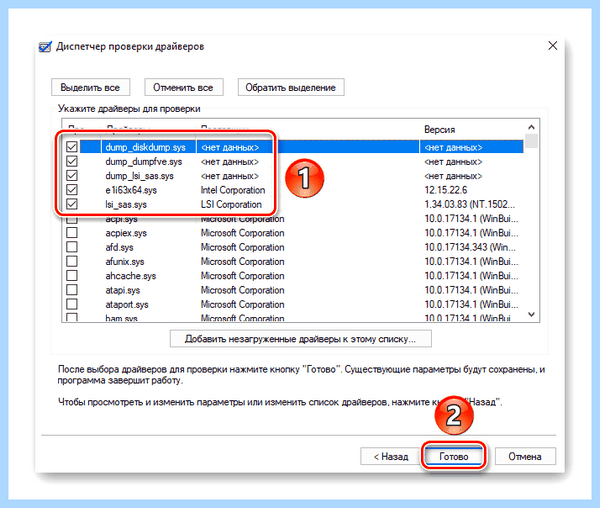Check the afd.sys checkbox
600x508 pixels.
(x=72, y=247)
